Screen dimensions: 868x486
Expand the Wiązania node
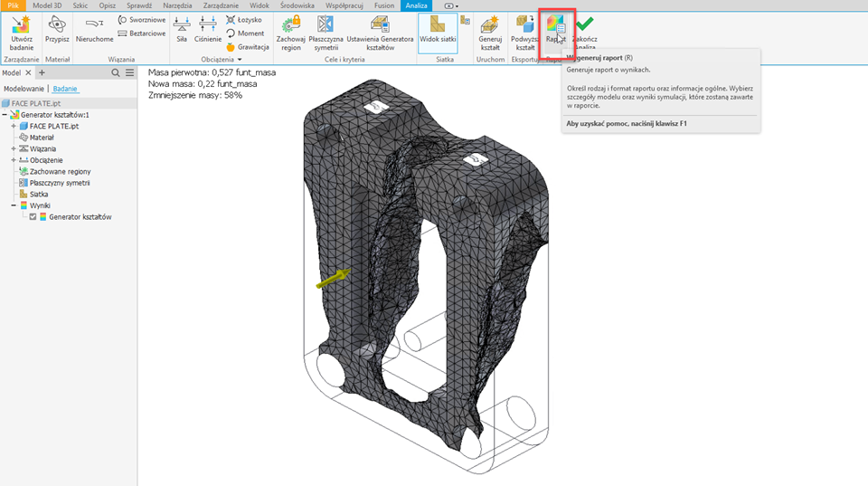tap(14, 148)
